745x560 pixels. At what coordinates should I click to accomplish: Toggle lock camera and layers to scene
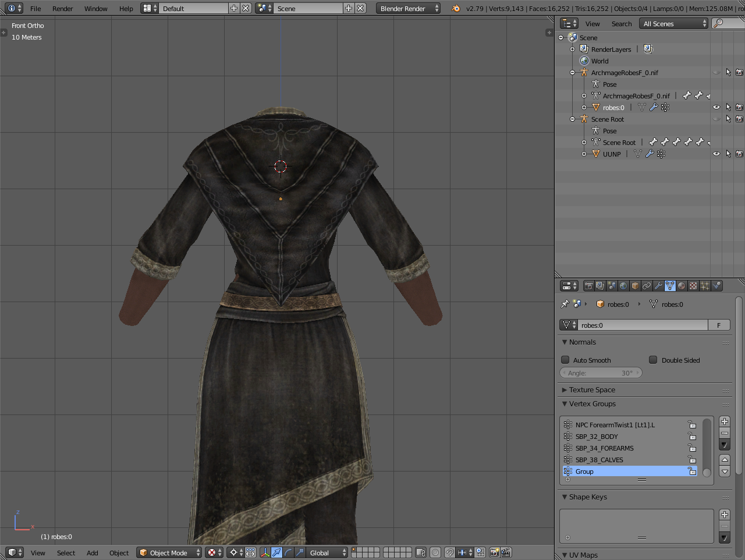click(x=421, y=552)
